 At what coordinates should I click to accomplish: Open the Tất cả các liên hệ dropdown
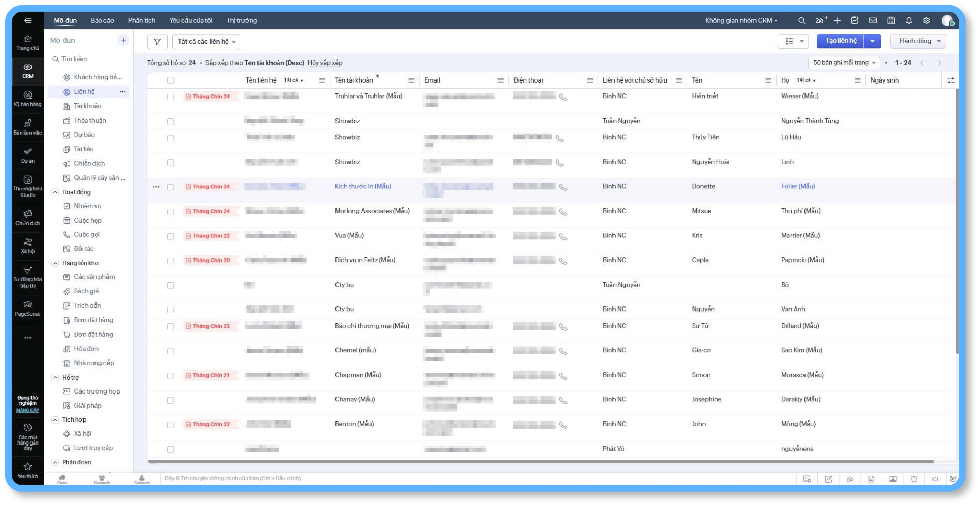[x=206, y=41]
